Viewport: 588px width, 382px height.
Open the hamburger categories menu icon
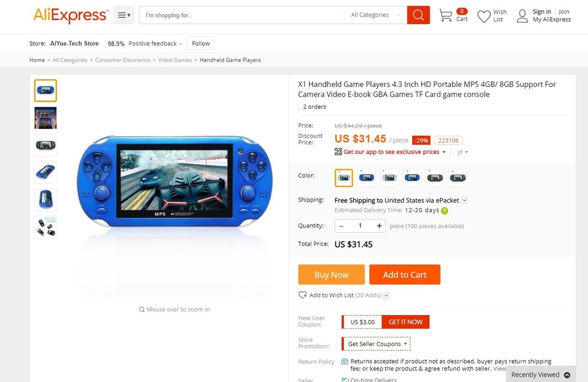tap(123, 15)
